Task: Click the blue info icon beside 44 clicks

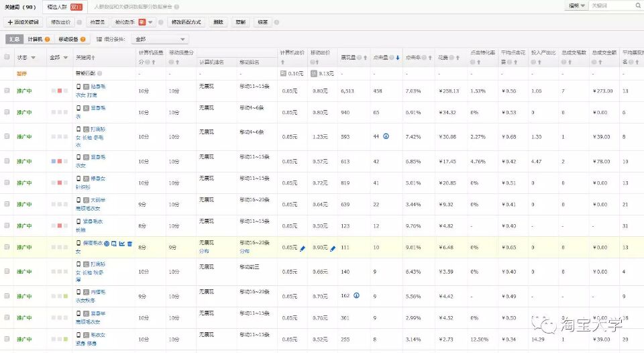Action: pyautogui.click(x=386, y=136)
